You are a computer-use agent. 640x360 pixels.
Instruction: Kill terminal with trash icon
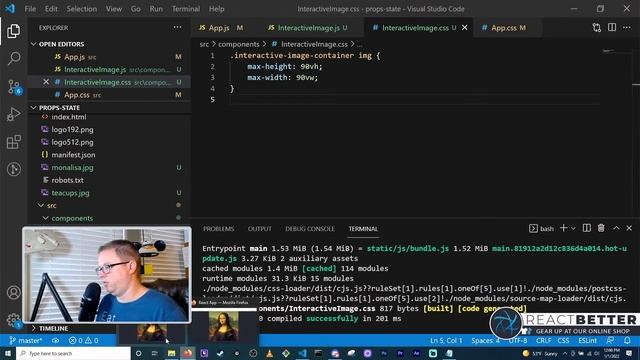point(601,228)
